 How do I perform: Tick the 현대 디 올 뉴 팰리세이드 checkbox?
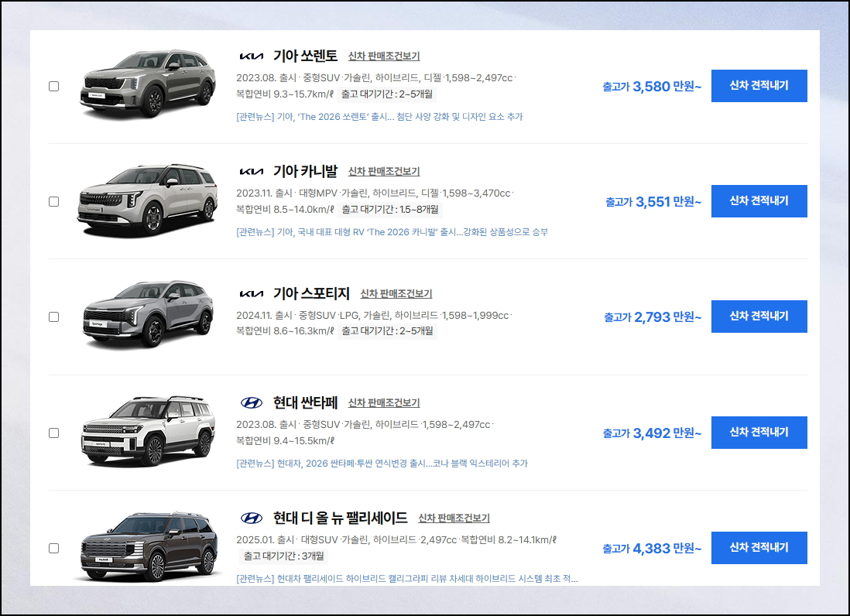click(53, 548)
